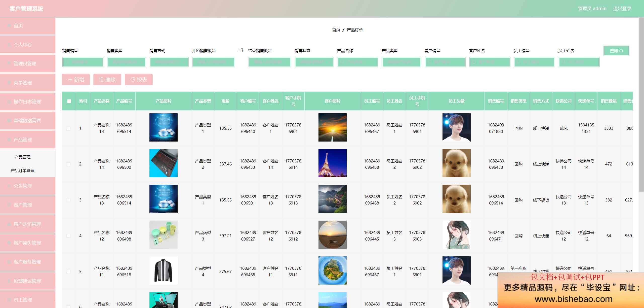This screenshot has width=644, height=308.
Task: Click the 产品图片 column header
Action: tap(163, 101)
